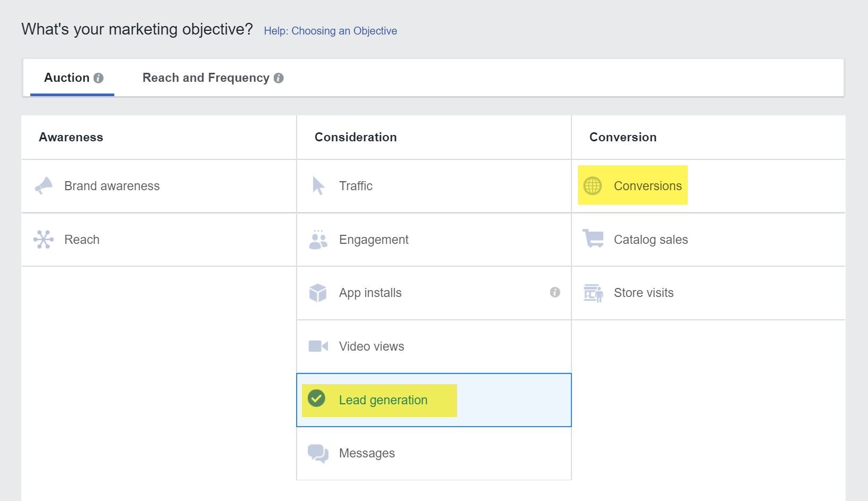
Task: Click the Engagement people icon
Action: pos(318,240)
